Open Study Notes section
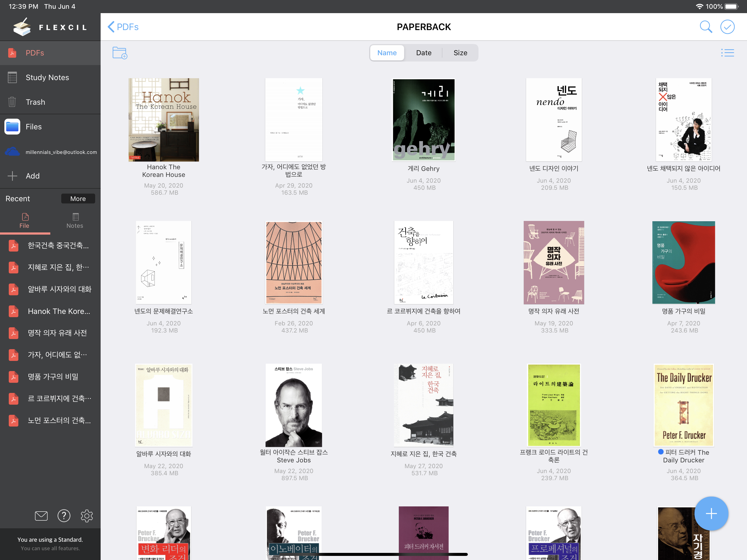The image size is (747, 560). coord(50,77)
